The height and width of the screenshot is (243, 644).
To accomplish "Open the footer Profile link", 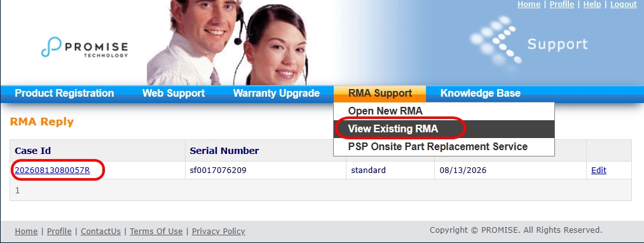I will (59, 232).
